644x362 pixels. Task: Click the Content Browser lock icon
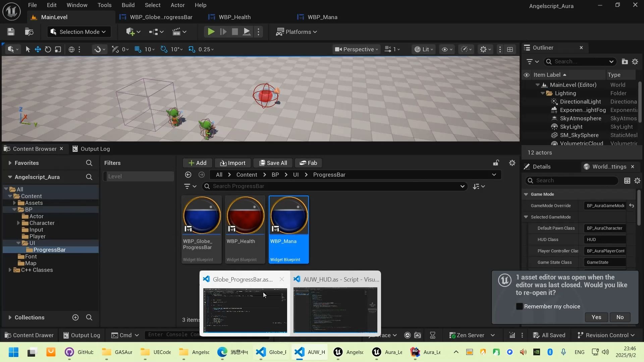pos(496,163)
